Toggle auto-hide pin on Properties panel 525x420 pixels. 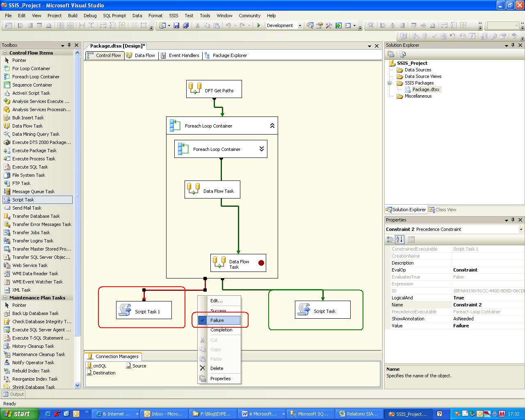513,220
